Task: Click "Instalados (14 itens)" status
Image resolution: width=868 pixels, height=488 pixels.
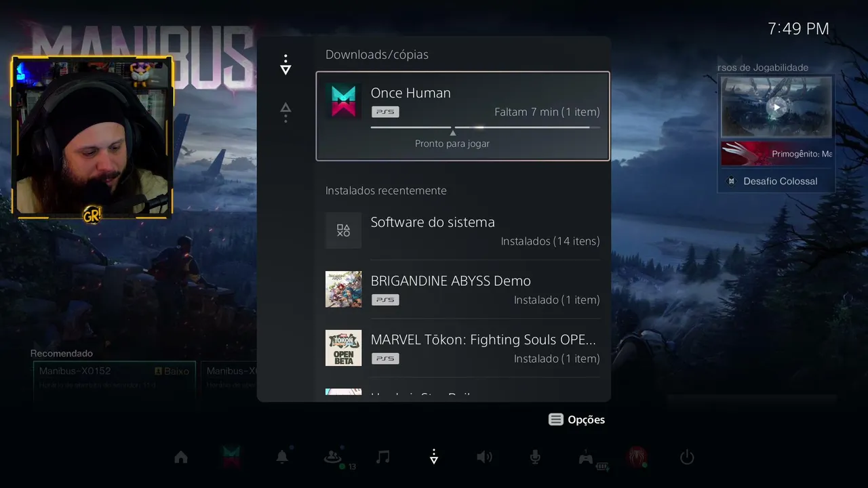Action: click(550, 241)
